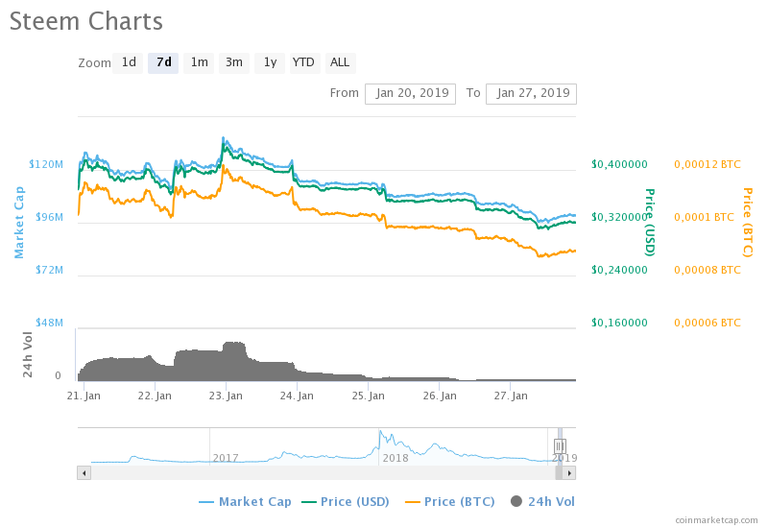Screen dimensions: 768x528
Task: Choose the 1y zoom option
Action: click(x=270, y=63)
